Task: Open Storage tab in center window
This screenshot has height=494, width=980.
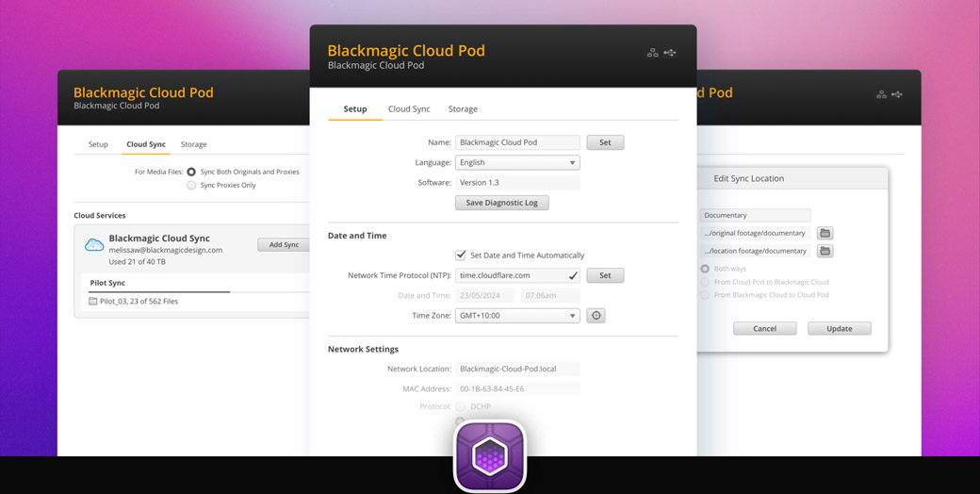Action: [463, 109]
